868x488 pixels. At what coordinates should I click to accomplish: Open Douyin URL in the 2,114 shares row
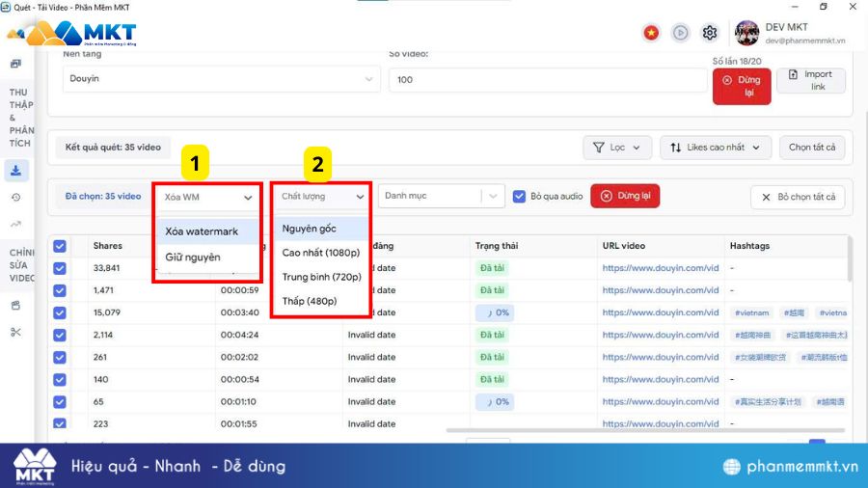pos(661,335)
